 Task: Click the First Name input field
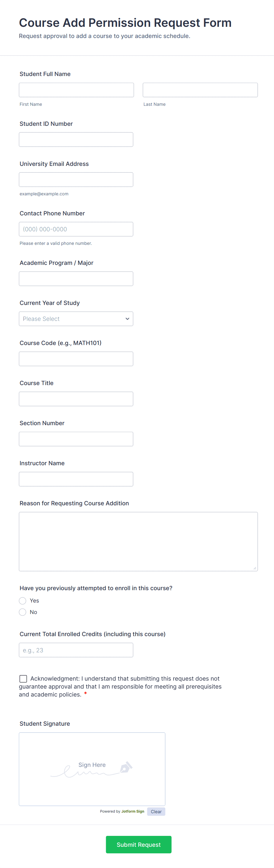[x=76, y=90]
